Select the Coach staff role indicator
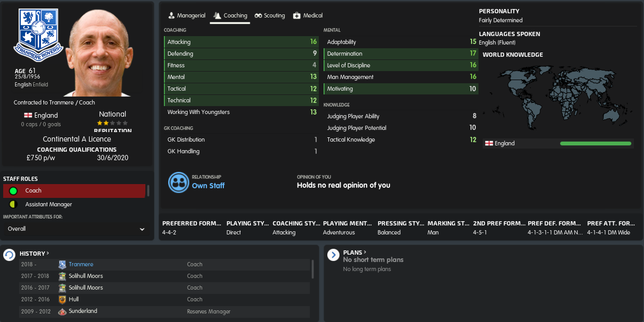The height and width of the screenshot is (322, 644). pos(13,190)
